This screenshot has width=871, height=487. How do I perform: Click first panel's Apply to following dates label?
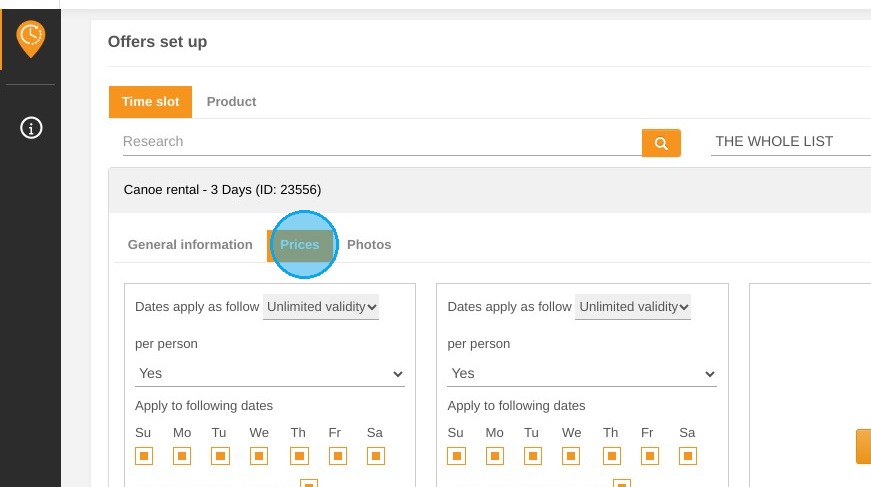(204, 406)
